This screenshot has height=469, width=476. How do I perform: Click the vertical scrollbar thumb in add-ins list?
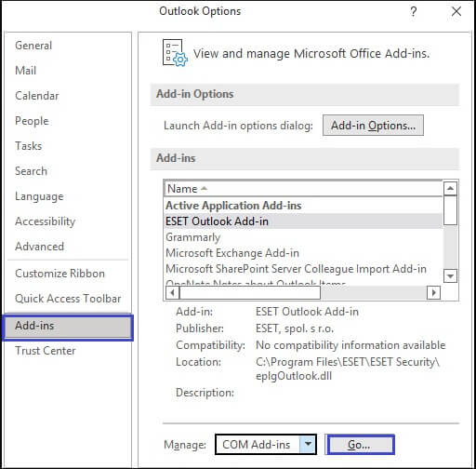click(450, 210)
